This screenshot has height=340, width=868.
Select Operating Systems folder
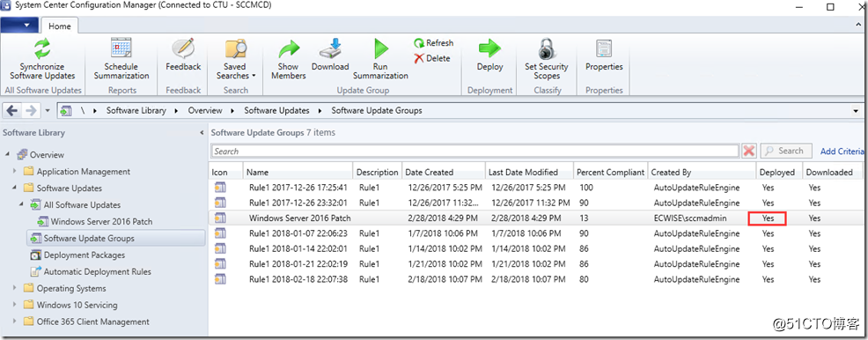click(71, 289)
